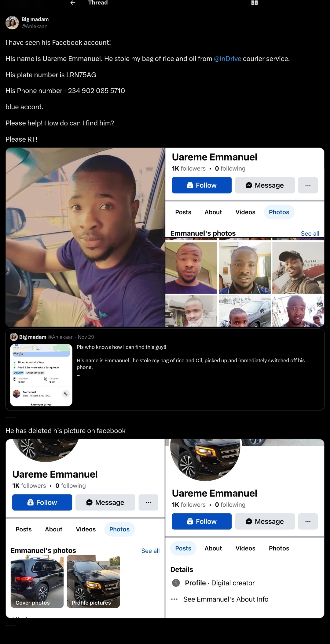Open the Cover photos album thumbnail
This screenshot has width=330, height=644.
tap(37, 581)
